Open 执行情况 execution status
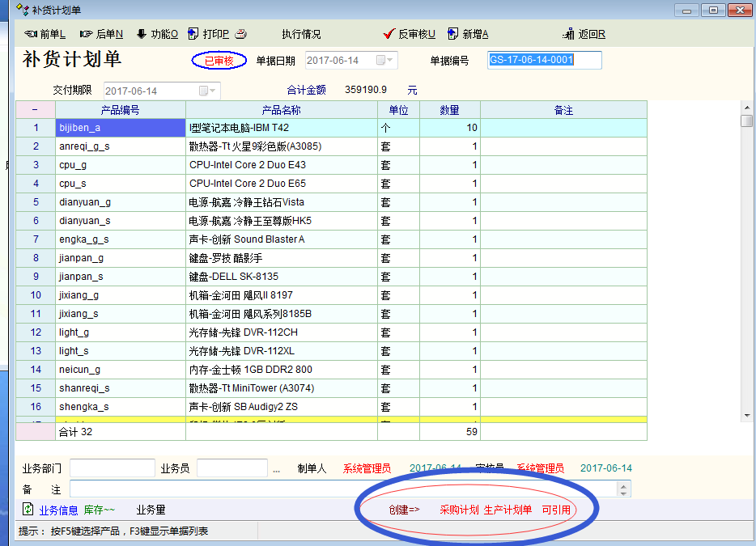This screenshot has height=546, width=756. point(301,34)
